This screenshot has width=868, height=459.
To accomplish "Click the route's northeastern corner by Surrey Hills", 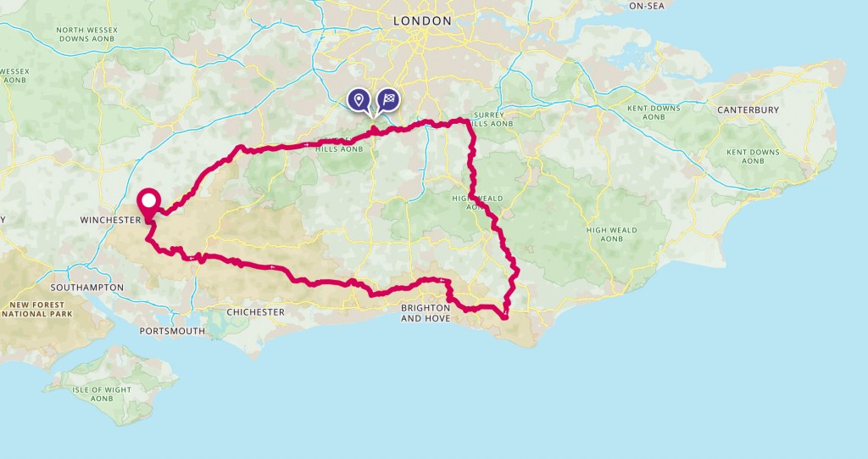I will coord(467,120).
